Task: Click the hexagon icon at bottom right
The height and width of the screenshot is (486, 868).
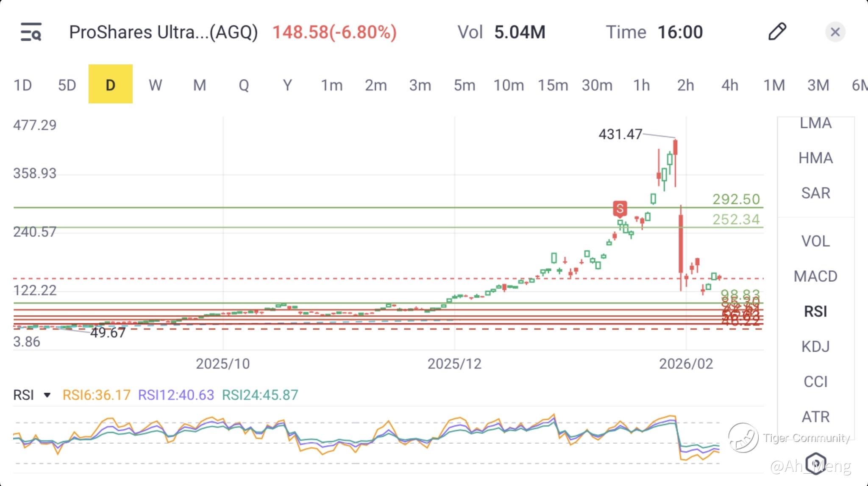Action: point(816,463)
